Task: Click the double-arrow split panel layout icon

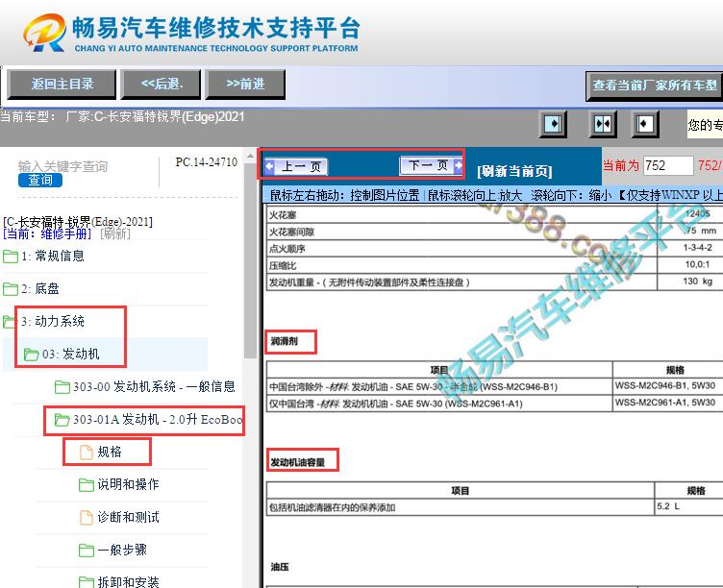Action: (603, 124)
